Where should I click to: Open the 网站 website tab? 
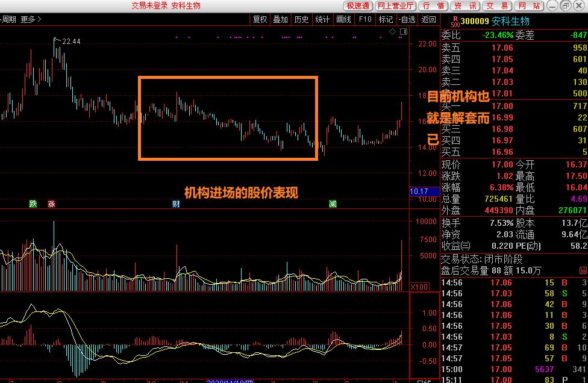pyautogui.click(x=529, y=5)
